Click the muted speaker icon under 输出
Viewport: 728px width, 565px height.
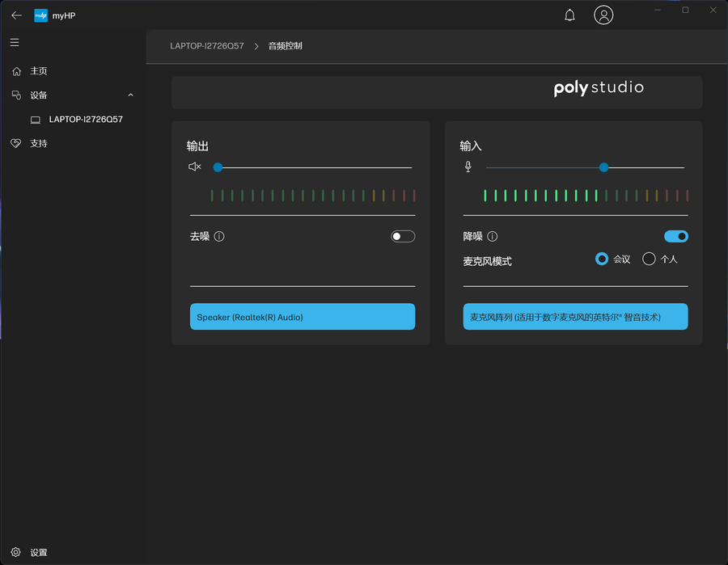click(x=194, y=167)
